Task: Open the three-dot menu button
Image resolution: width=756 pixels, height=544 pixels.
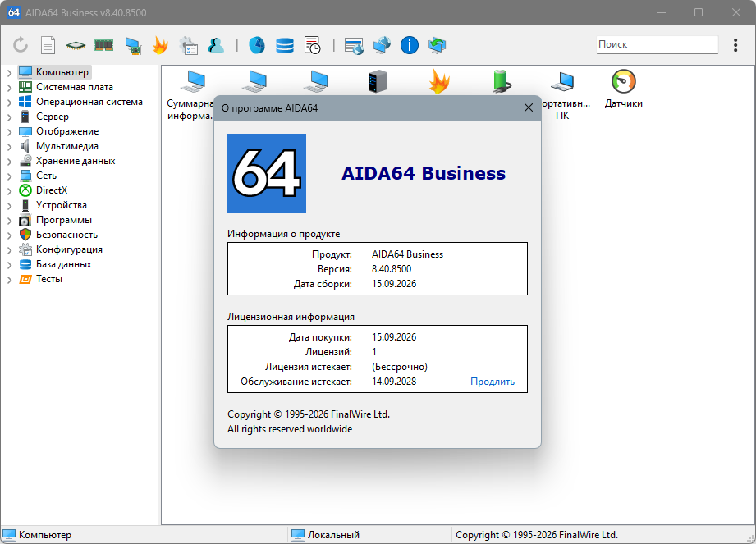Action: (x=735, y=45)
